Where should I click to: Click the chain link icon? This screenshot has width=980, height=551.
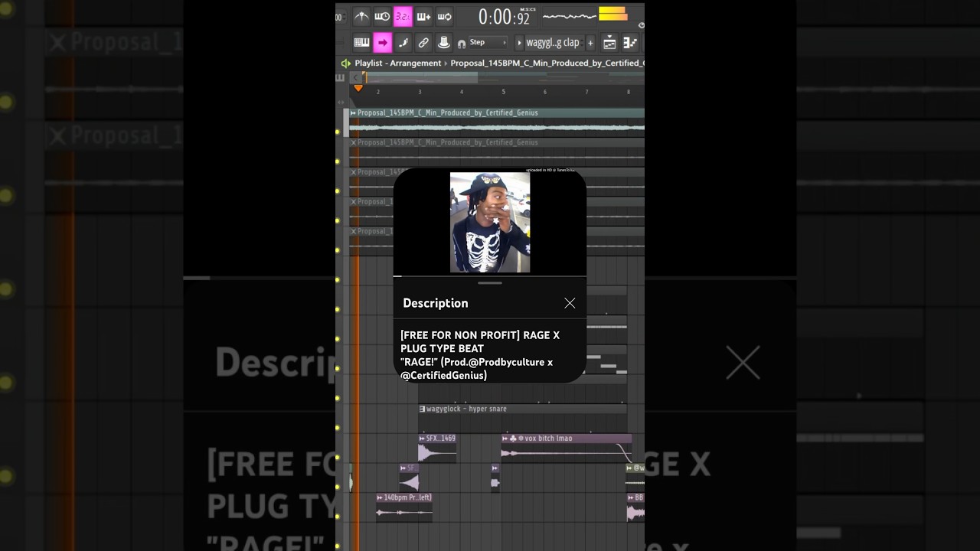(423, 43)
